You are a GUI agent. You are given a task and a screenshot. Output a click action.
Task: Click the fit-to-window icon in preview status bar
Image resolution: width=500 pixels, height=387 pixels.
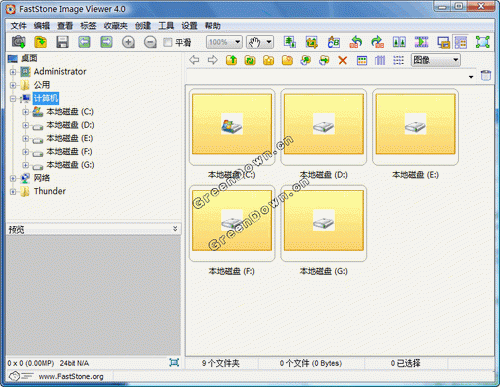point(174,362)
